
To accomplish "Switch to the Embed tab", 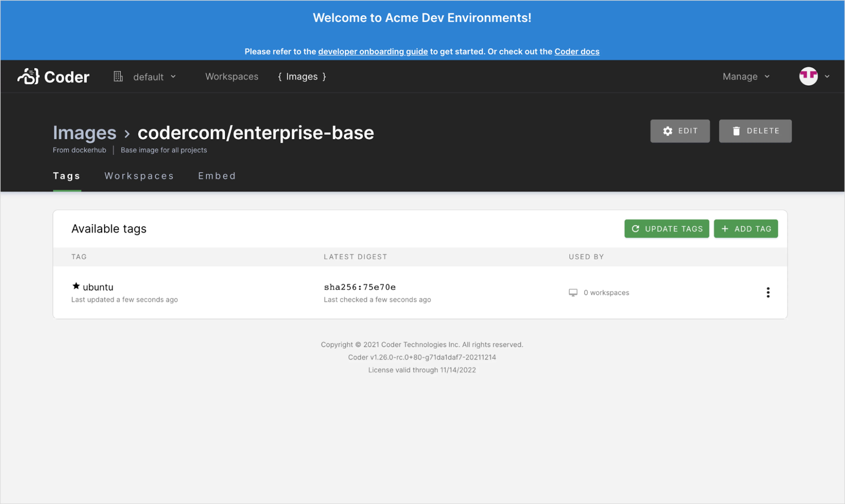I will click(217, 176).
